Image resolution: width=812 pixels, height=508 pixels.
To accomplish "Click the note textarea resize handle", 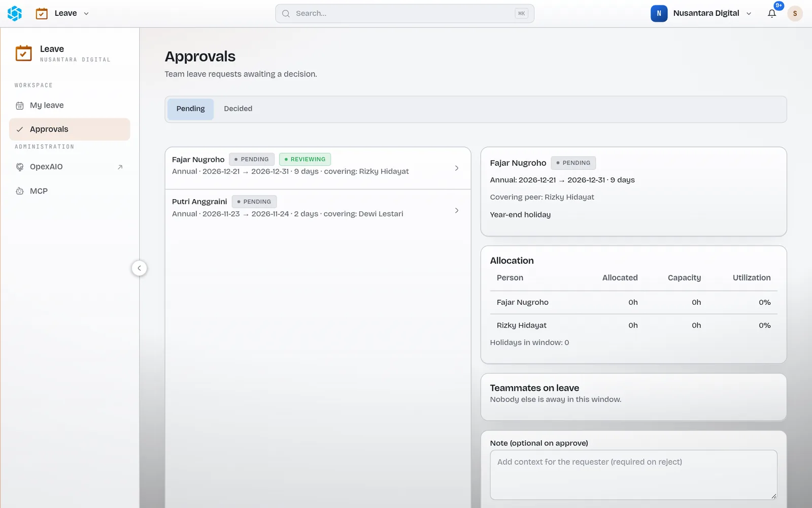I will coord(773,496).
